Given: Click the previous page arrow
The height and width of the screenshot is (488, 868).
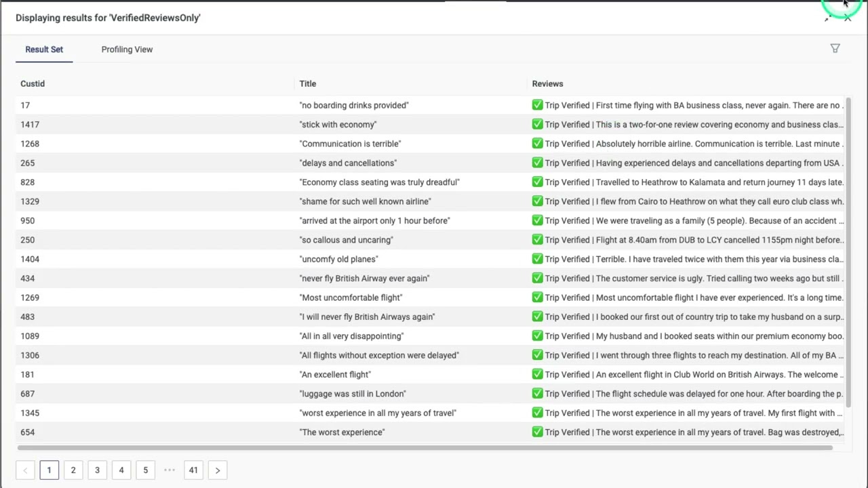Looking at the screenshot, I should (x=25, y=470).
